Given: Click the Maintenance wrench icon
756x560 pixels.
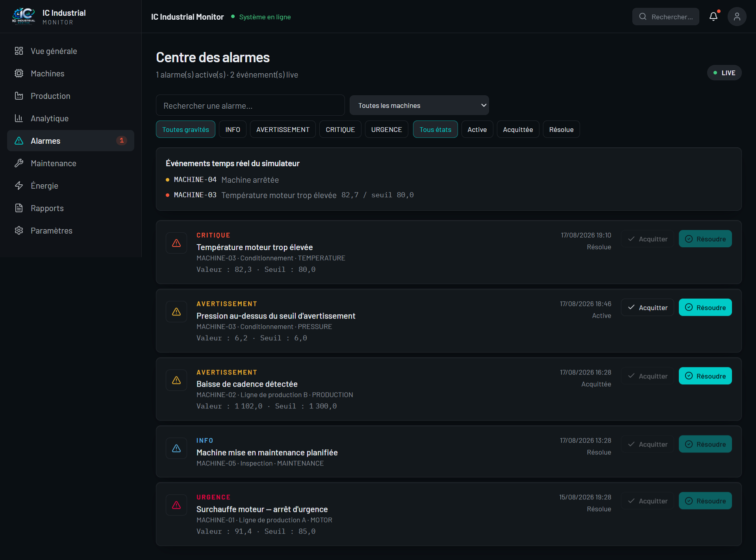Looking at the screenshot, I should (19, 163).
